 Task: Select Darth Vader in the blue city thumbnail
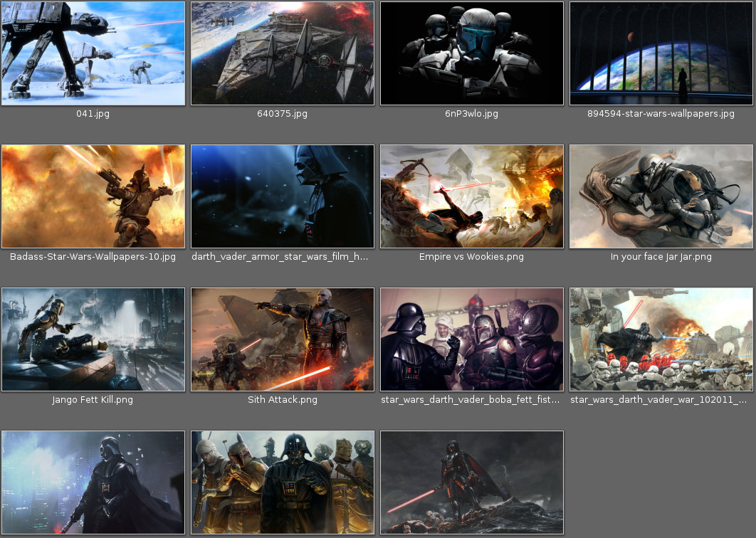[93, 482]
